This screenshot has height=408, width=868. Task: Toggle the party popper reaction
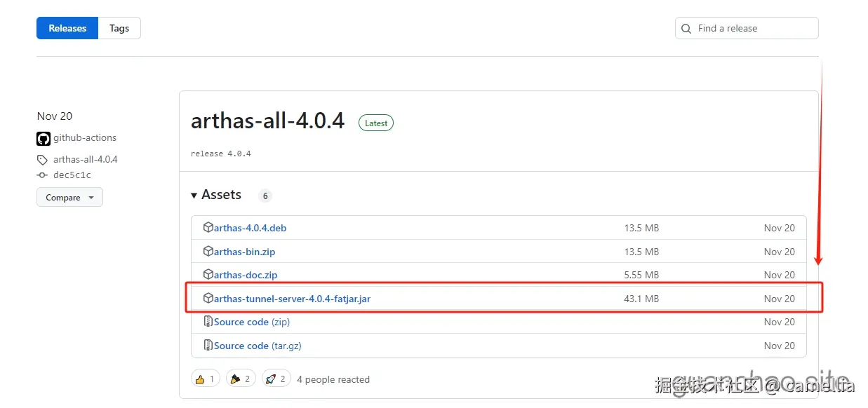pos(241,379)
